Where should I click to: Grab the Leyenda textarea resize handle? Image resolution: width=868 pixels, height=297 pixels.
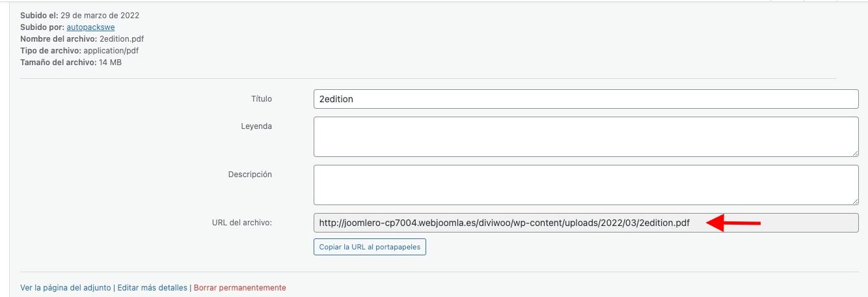click(854, 152)
